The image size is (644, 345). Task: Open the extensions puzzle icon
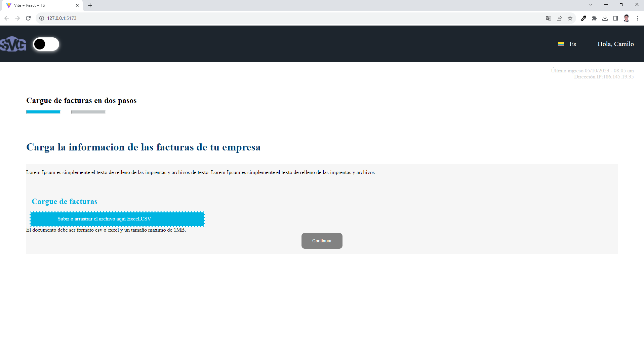[594, 18]
